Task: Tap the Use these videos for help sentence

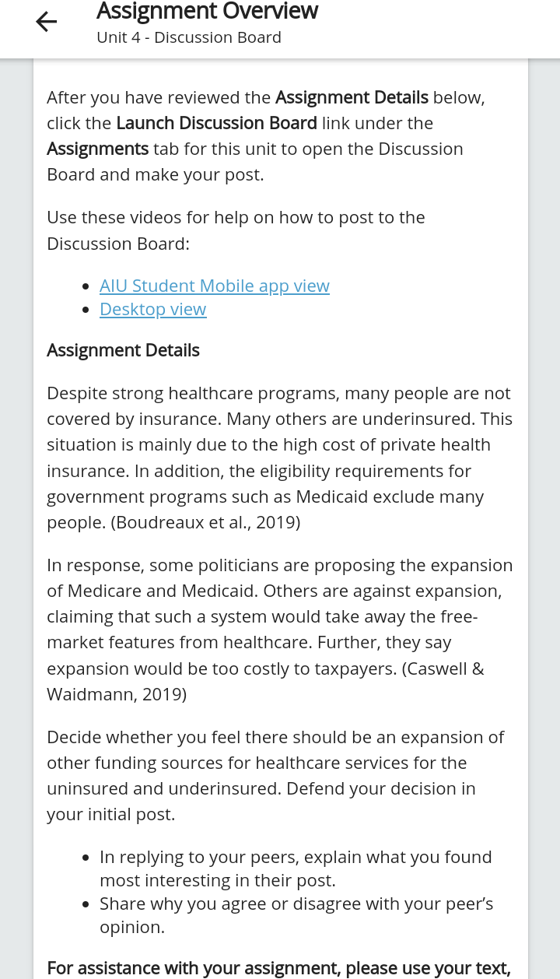Action: 236,230
